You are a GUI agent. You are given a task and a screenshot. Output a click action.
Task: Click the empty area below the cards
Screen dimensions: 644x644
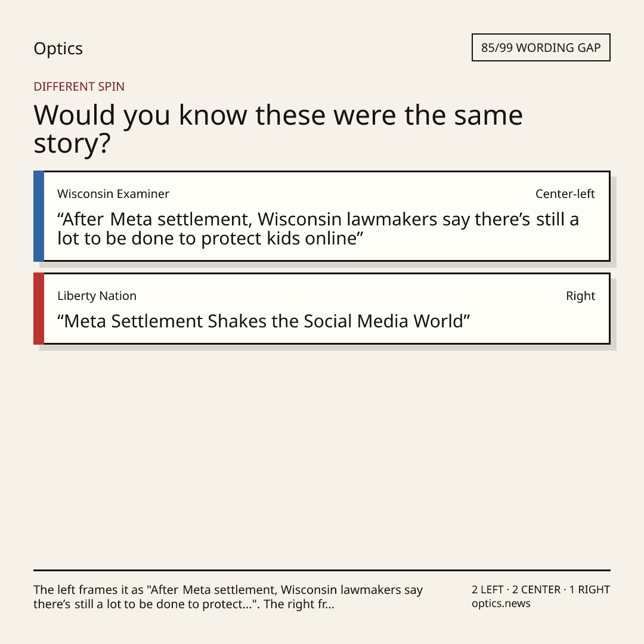(322, 456)
